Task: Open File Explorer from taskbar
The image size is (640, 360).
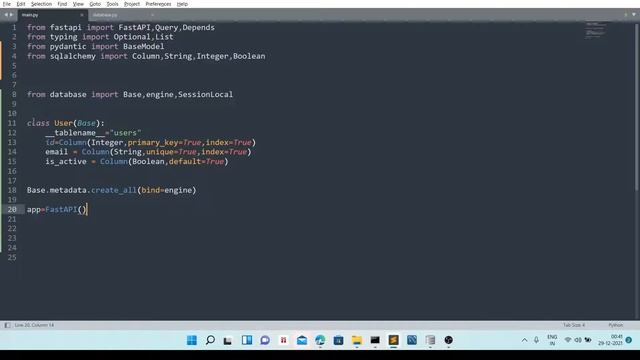Action: [357, 340]
